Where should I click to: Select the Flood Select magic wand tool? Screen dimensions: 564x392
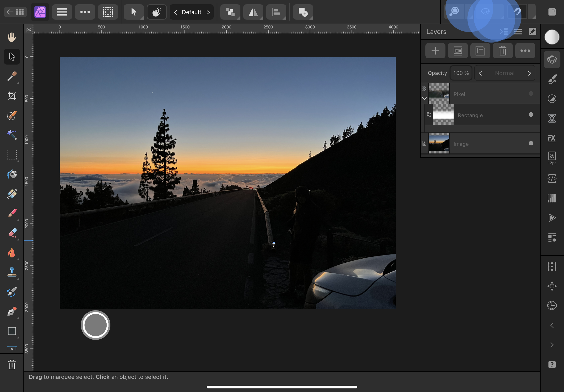[12, 135]
